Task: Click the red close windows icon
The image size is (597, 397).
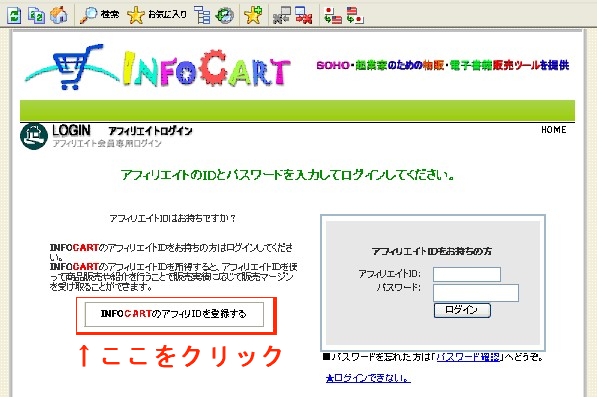Action: [x=304, y=15]
